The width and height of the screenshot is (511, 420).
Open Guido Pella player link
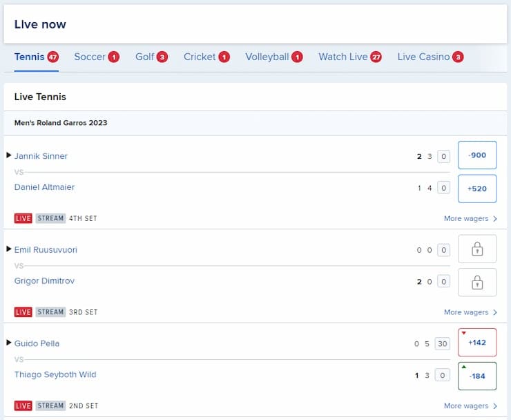[37, 343]
